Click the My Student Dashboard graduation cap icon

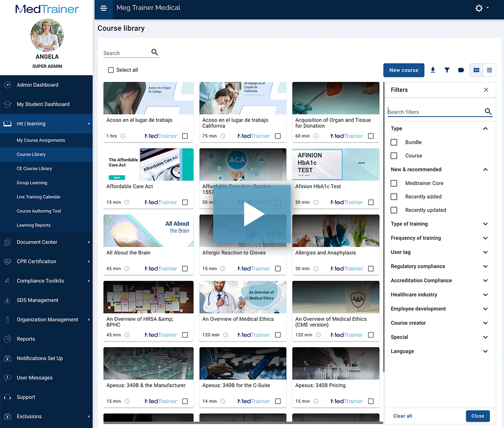pos(7,104)
